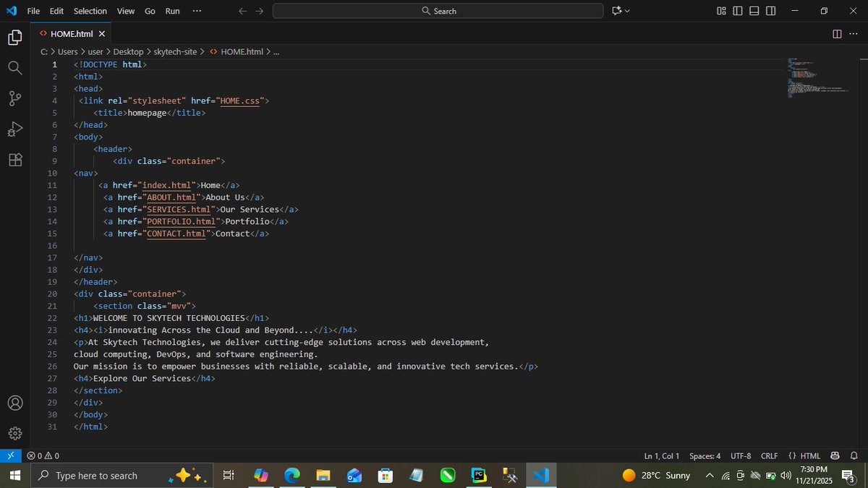
Task: Open the Explorer view in activity bar
Action: (15, 38)
